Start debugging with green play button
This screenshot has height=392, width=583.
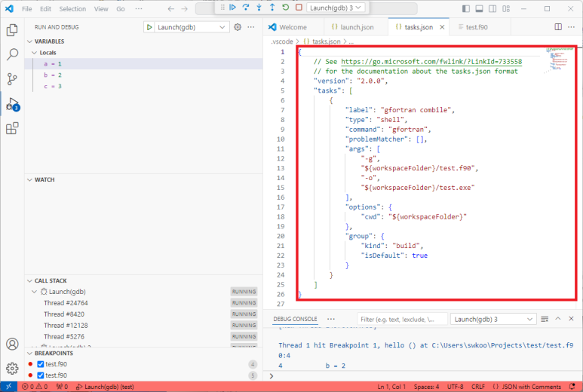[149, 27]
